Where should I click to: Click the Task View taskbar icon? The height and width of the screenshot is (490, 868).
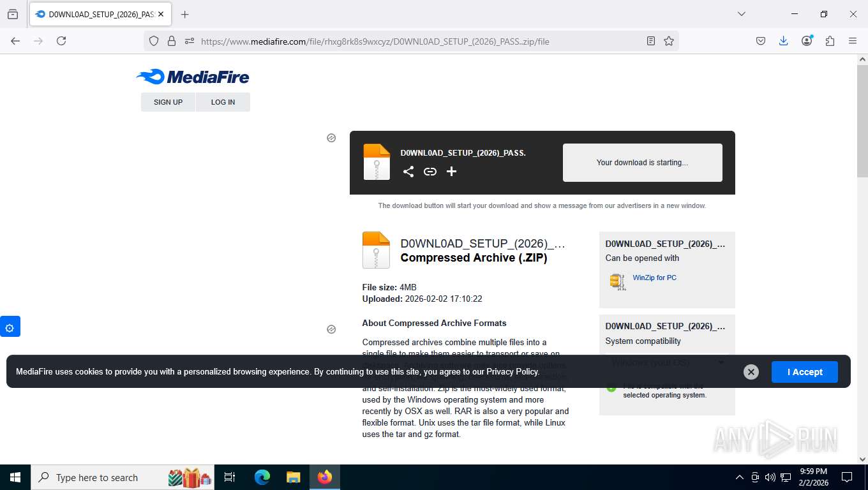point(230,477)
